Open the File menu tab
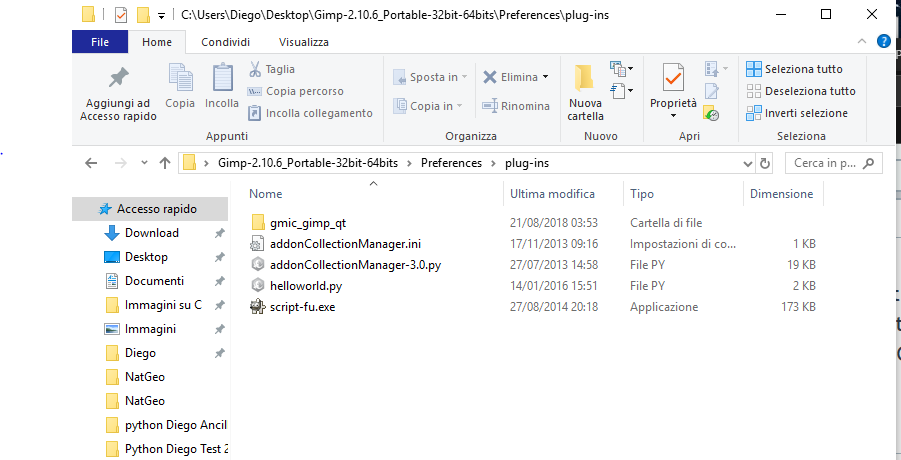Screen dimensions: 901x460 pyautogui.click(x=100, y=42)
